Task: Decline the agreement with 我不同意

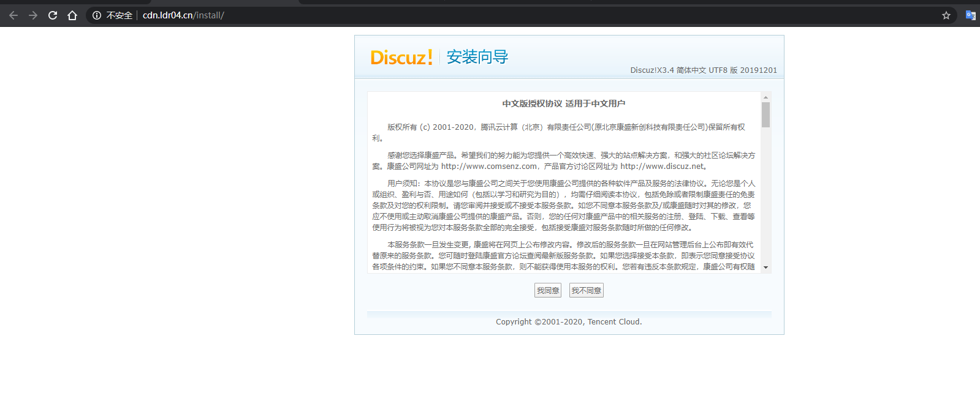Action: tap(586, 291)
